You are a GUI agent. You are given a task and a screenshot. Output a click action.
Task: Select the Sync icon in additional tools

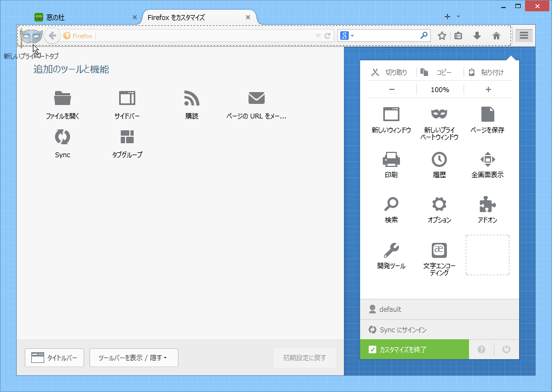[x=63, y=137]
